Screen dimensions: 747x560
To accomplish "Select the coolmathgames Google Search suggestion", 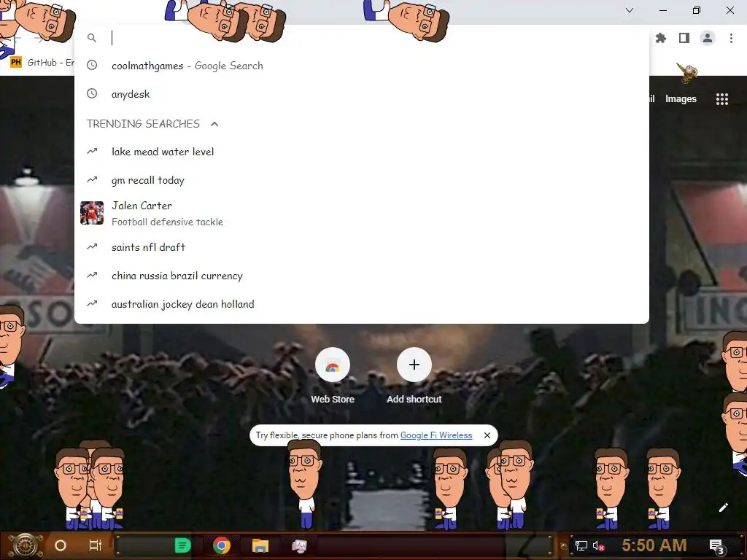I will [362, 65].
